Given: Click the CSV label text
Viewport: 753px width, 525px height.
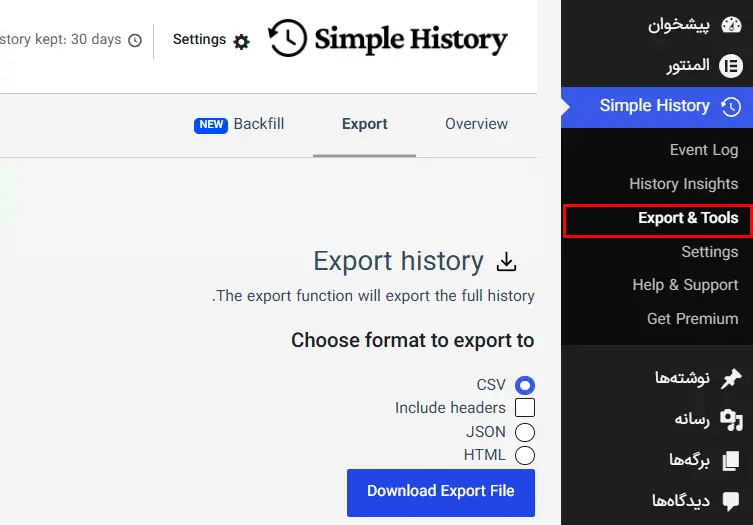Looking at the screenshot, I should point(491,385).
